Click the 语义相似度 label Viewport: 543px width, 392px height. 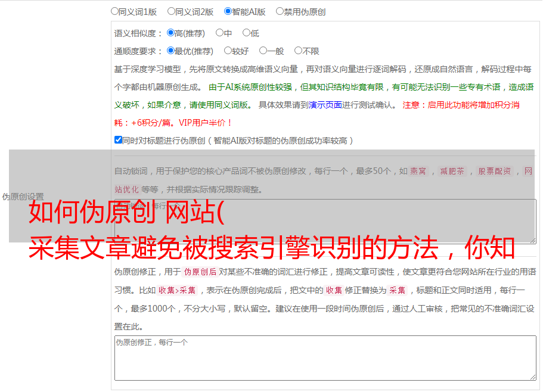point(138,33)
